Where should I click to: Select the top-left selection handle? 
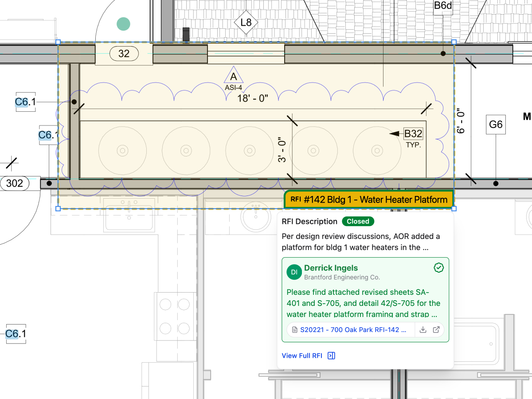point(58,42)
